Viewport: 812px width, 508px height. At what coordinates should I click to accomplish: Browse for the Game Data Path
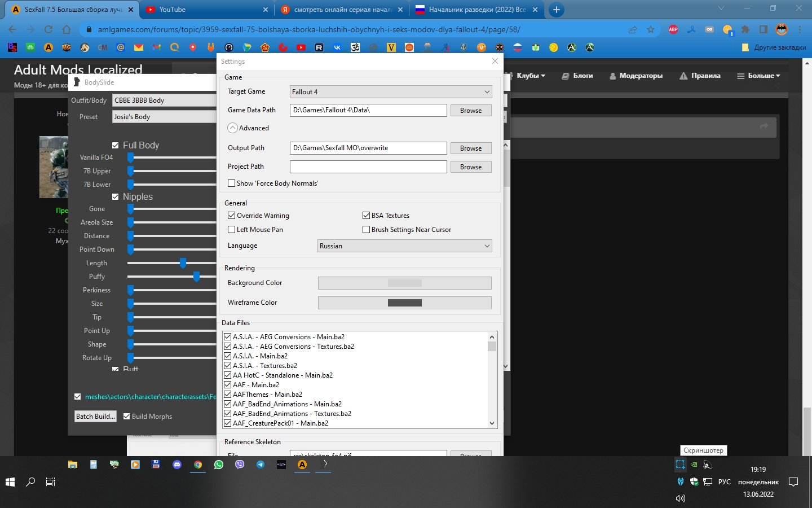[470, 111]
